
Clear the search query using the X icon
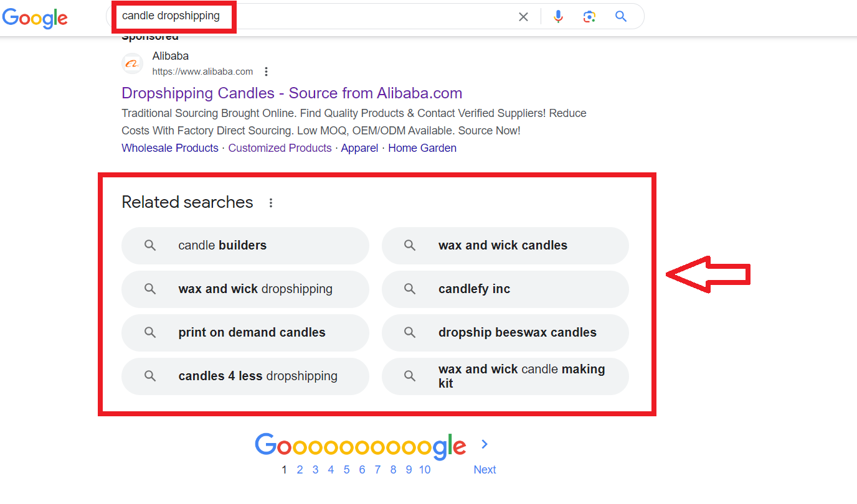523,16
